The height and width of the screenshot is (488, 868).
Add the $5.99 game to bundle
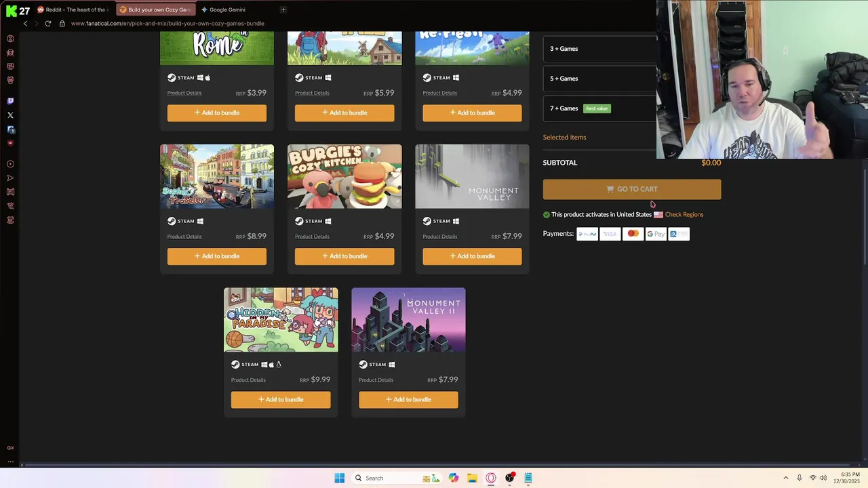(344, 113)
